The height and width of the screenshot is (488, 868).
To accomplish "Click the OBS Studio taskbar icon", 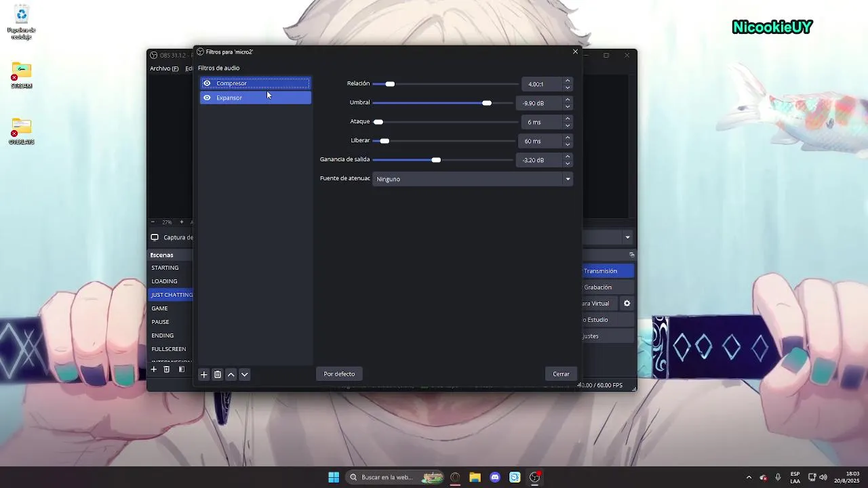I will 535,477.
